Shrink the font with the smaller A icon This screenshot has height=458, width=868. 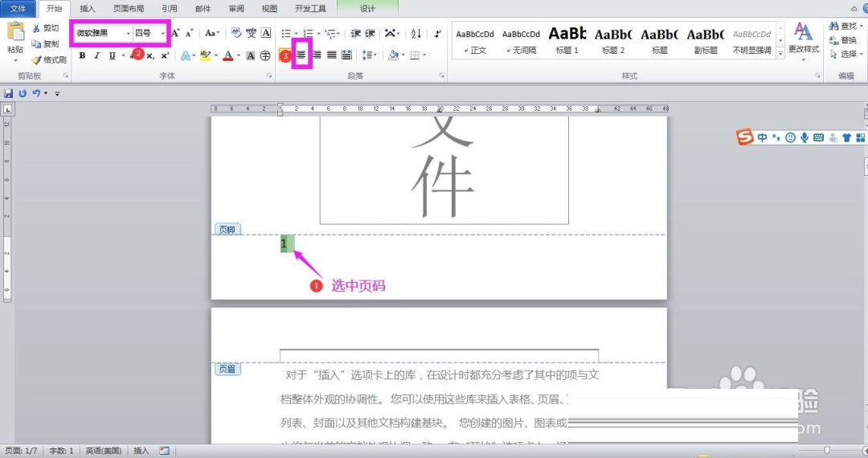tap(190, 33)
